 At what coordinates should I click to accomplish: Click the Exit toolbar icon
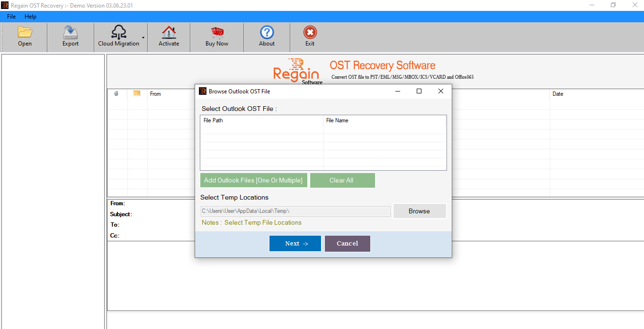coord(310,32)
